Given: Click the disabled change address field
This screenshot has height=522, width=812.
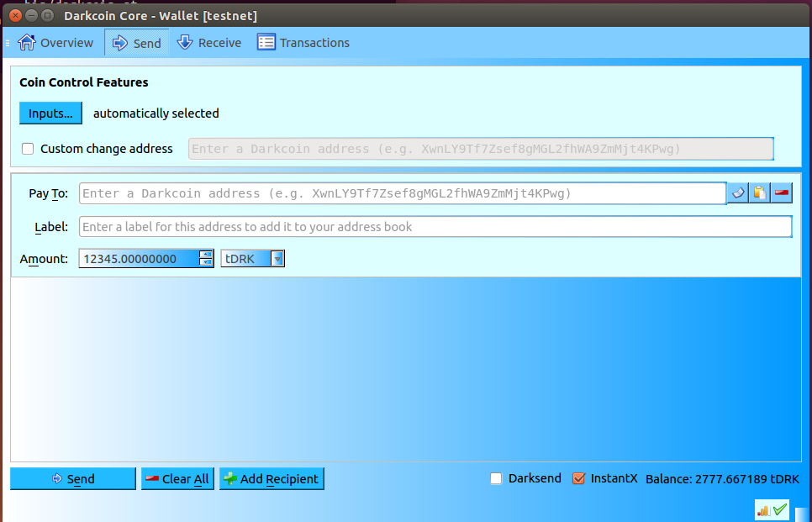Looking at the screenshot, I should click(481, 149).
